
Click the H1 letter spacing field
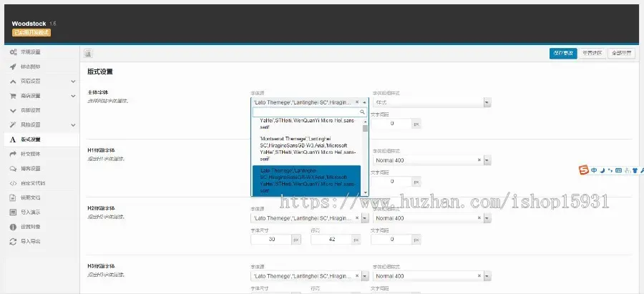(x=391, y=181)
